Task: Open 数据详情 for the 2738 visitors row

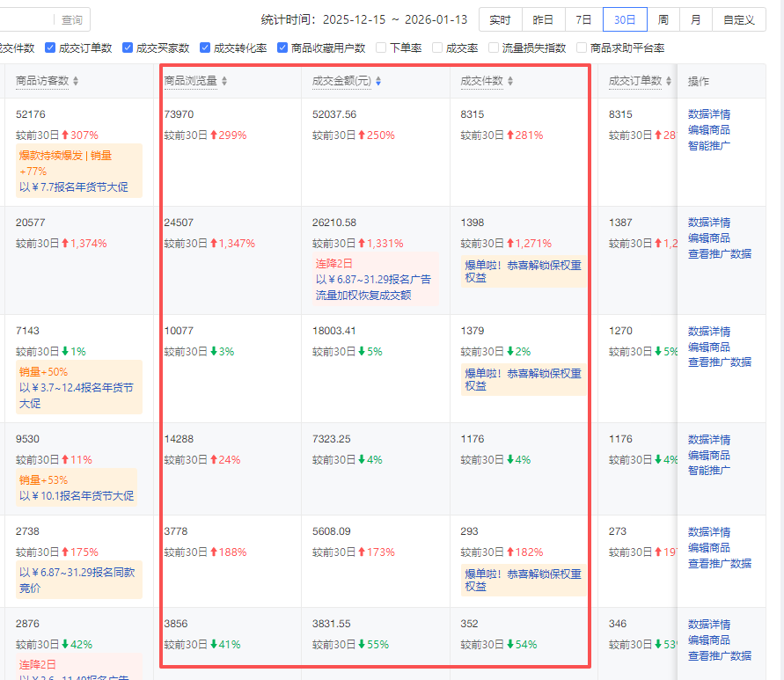Action: (709, 532)
